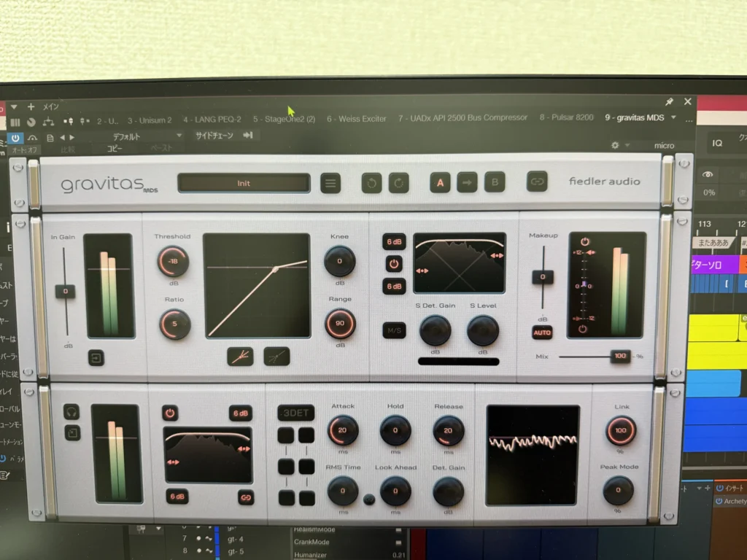Click the Mix slider handle
The height and width of the screenshot is (560, 747).
pyautogui.click(x=620, y=356)
